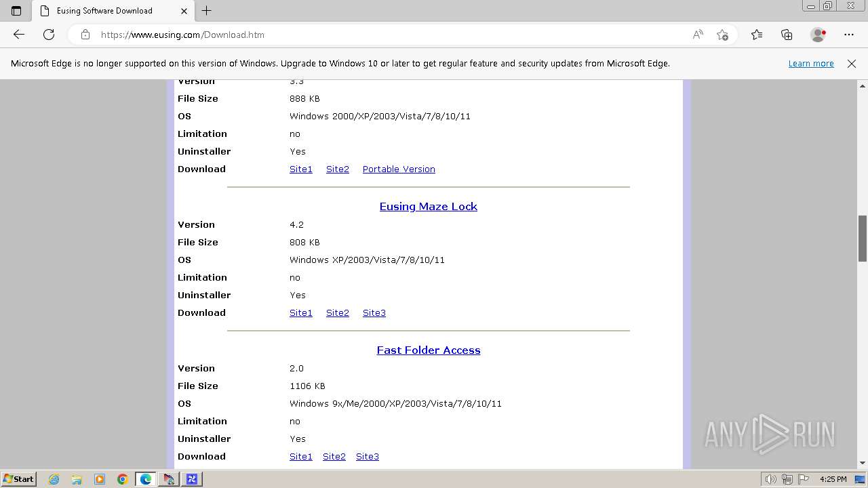The height and width of the screenshot is (488, 868).
Task: Select the version 2.0 text
Action: (x=296, y=369)
